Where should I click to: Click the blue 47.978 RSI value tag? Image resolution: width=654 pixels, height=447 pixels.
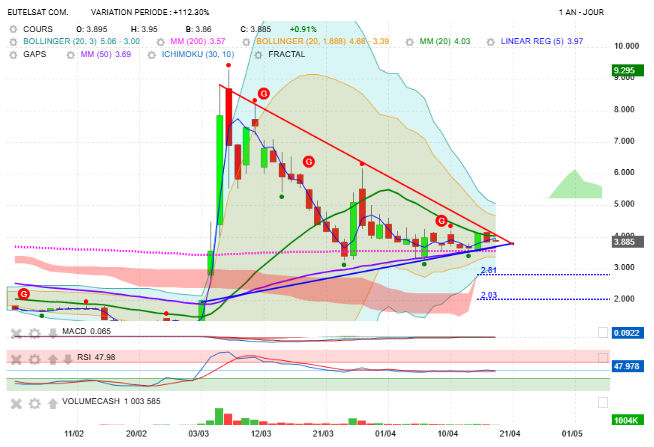tap(628, 366)
